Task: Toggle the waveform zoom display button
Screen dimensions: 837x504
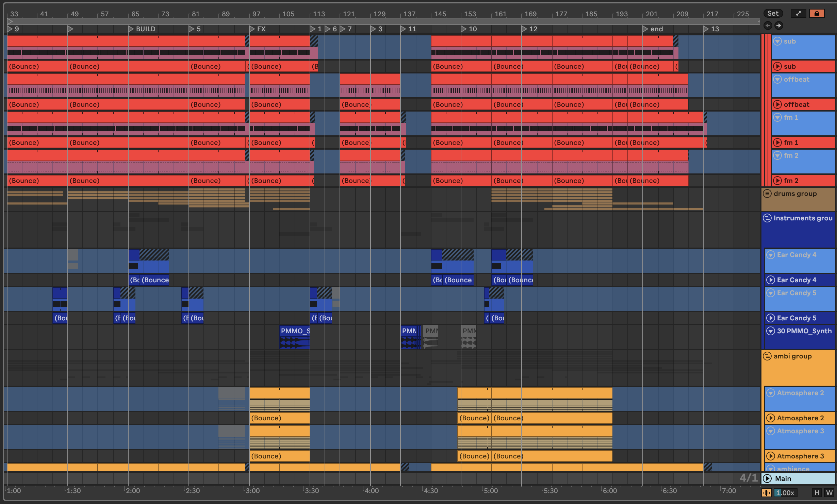Action: coord(767,493)
